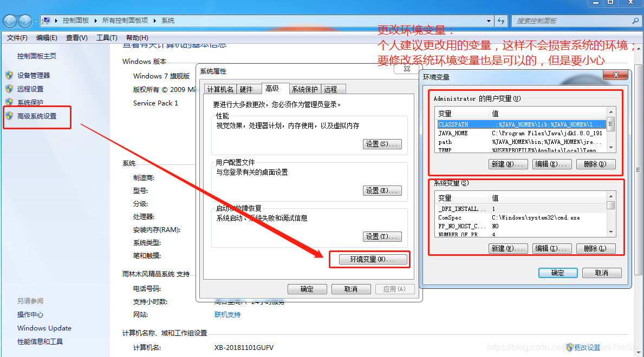Image resolution: width=644 pixels, height=357 pixels.
Task: Click the main window vertical scrollbar
Action: [x=638, y=169]
